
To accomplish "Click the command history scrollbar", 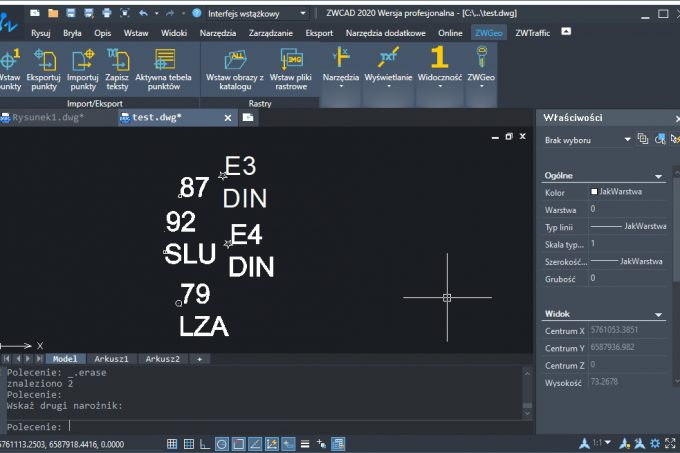I will click(x=527, y=394).
